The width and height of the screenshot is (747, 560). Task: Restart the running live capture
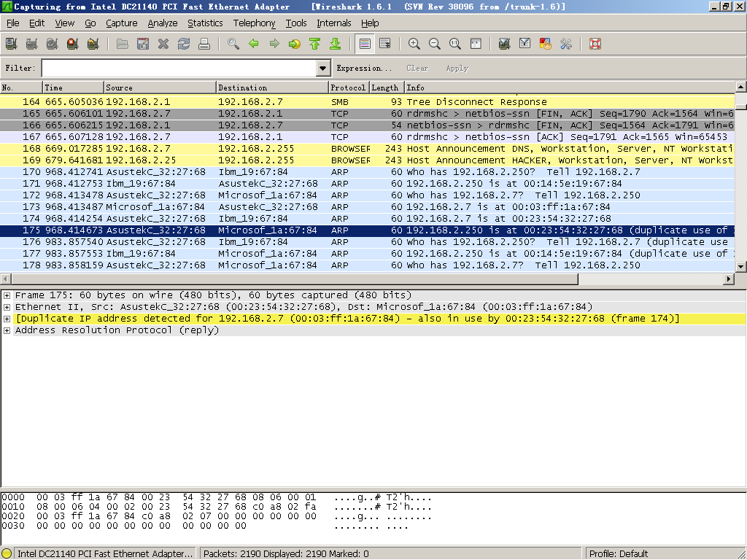tap(93, 44)
